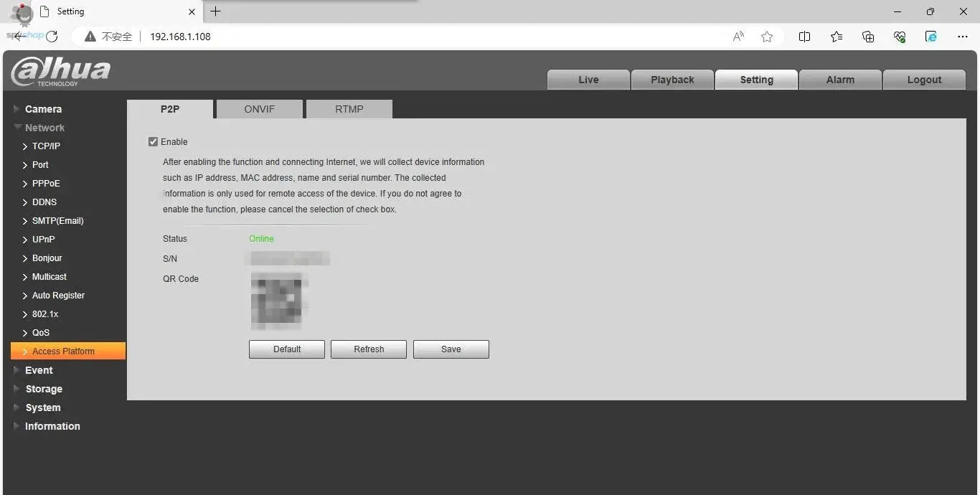This screenshot has width=980, height=495.
Task: Expand the Event section
Action: pyautogui.click(x=39, y=370)
